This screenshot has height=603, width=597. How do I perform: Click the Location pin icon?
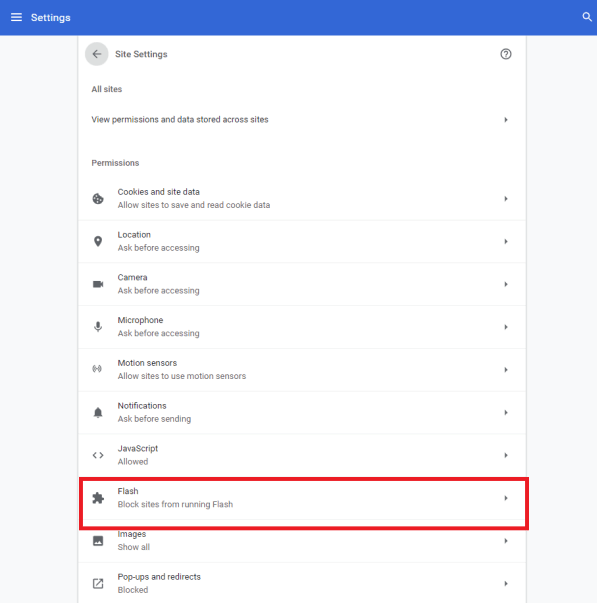click(x=98, y=241)
